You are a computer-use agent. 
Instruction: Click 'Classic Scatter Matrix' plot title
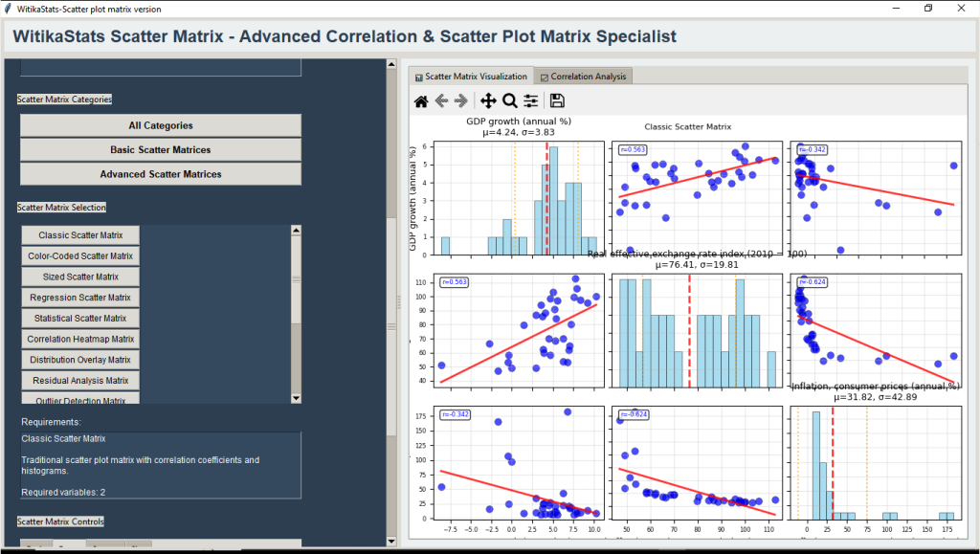point(687,127)
